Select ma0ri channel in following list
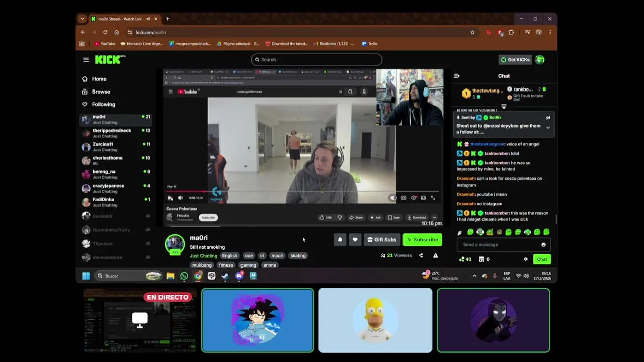The image size is (644, 362). point(116,119)
